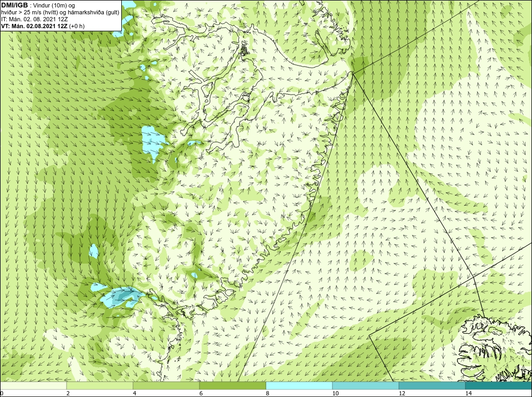Click the title line "DMI/IGB : Vindur (10m) og"
Screen dimensions: 532x397
(38, 6)
